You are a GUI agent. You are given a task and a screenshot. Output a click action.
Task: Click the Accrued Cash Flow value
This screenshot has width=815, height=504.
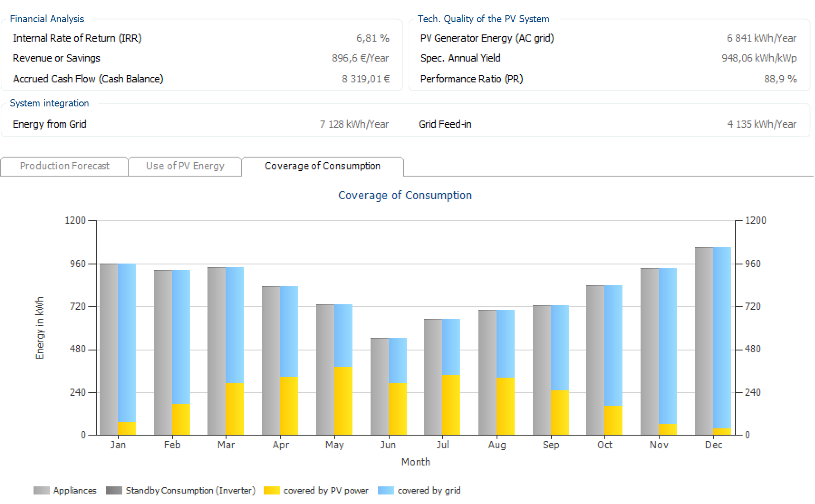(x=365, y=79)
